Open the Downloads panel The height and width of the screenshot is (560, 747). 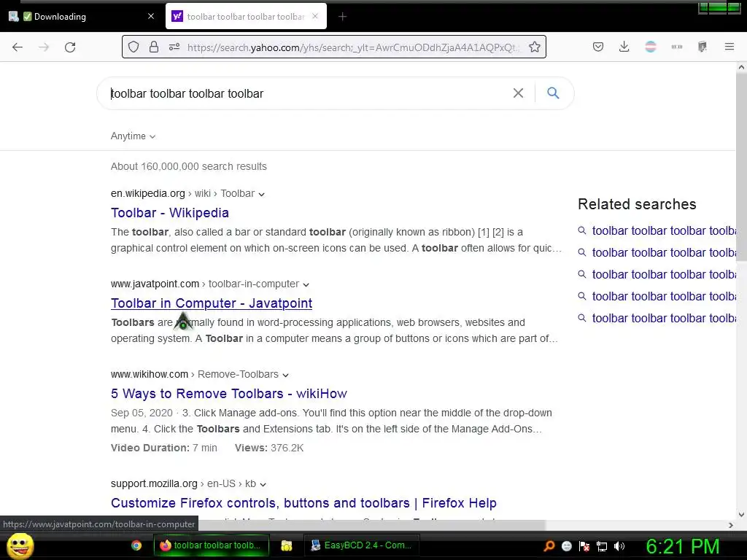(624, 47)
